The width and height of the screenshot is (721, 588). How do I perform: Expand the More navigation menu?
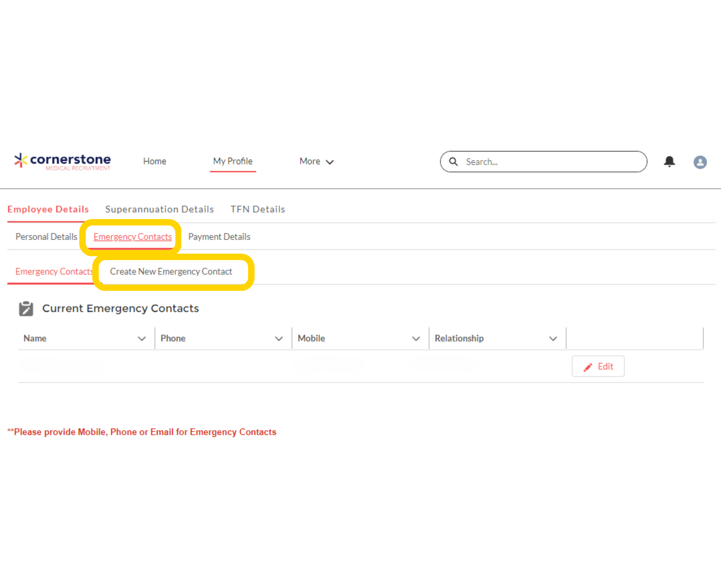pos(317,161)
